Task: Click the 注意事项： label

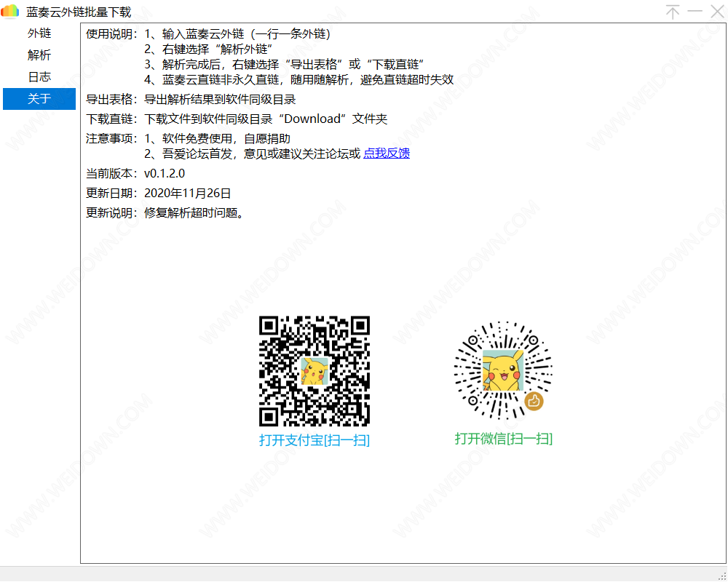Action: point(112,139)
